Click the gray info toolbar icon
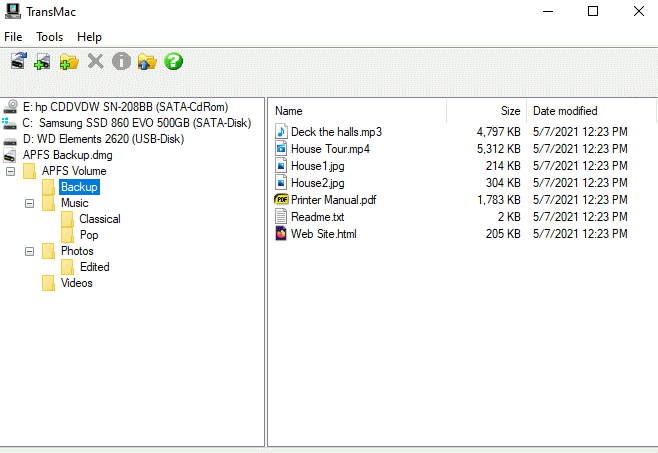 [121, 62]
